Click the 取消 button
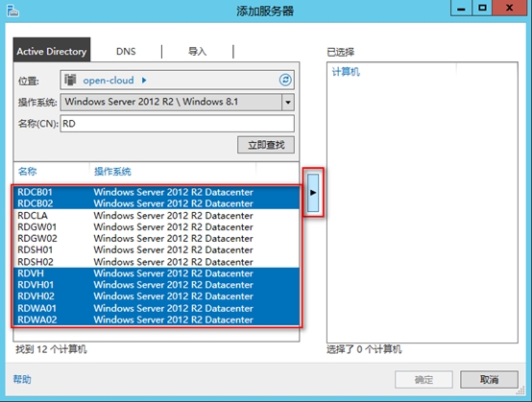The height and width of the screenshot is (402, 532). [x=489, y=380]
